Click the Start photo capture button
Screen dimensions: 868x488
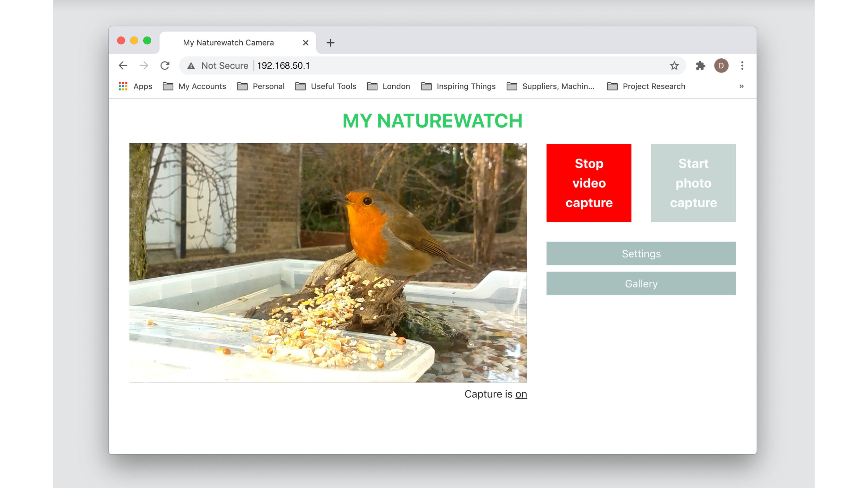693,183
